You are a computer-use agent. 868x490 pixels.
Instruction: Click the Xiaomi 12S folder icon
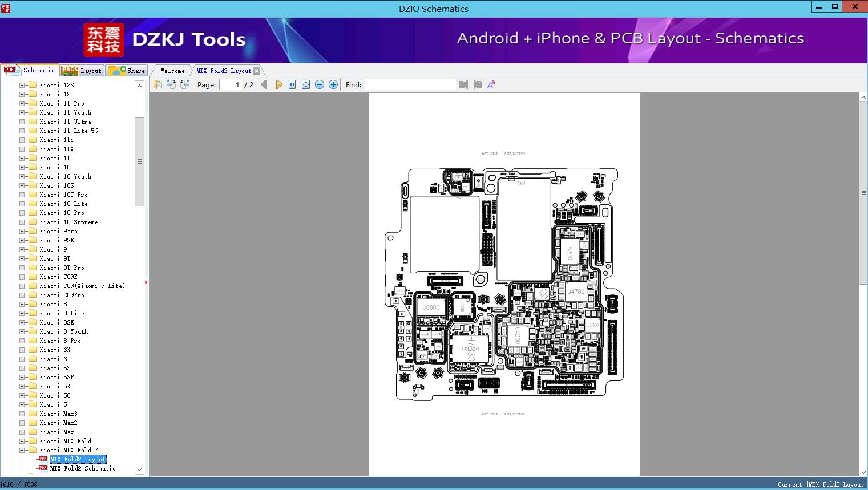pos(33,85)
